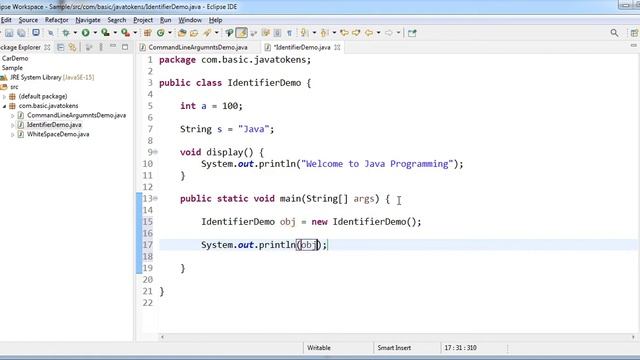Open the Package Explorer View Menu
This screenshot has height=360, width=640.
click(101, 47)
